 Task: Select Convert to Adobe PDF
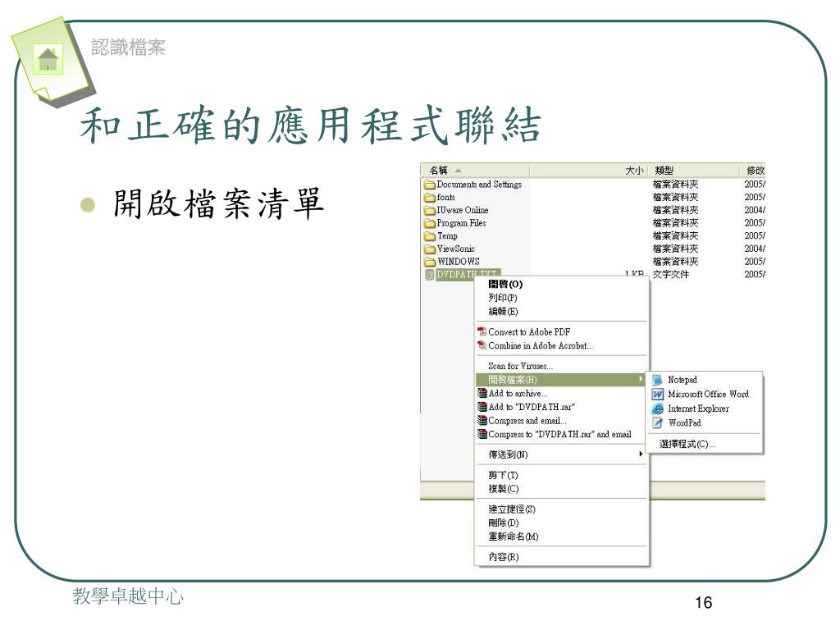point(561,332)
